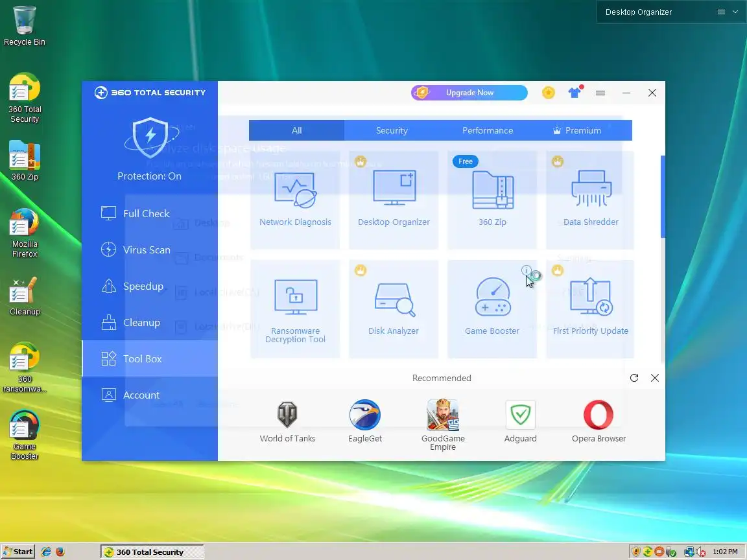Click the info icon on Game Booster tile
This screenshot has width=747, height=560.
[526, 270]
